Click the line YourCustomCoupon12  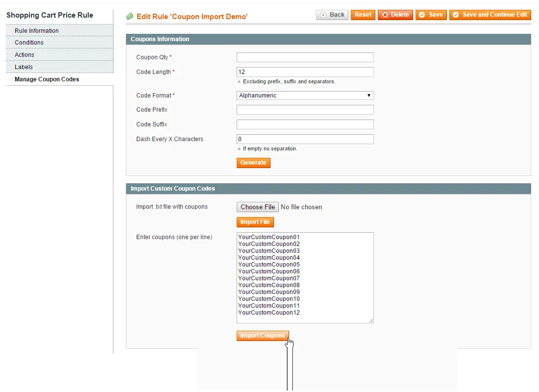coord(269,313)
